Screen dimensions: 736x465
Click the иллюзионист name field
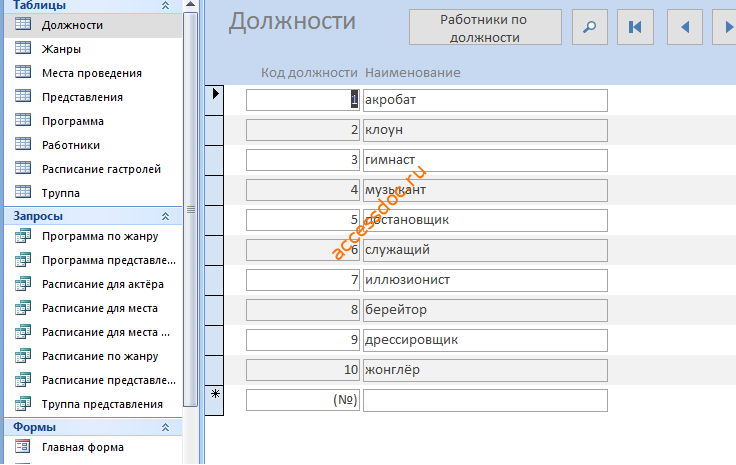[x=485, y=281]
